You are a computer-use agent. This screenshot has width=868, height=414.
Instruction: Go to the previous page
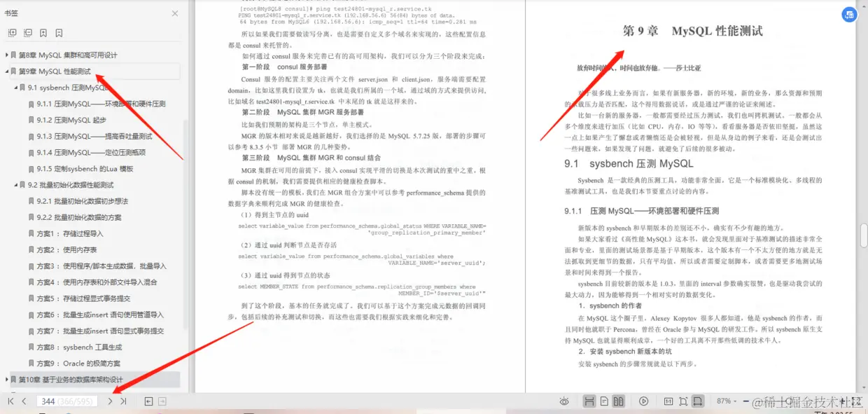tap(24, 401)
